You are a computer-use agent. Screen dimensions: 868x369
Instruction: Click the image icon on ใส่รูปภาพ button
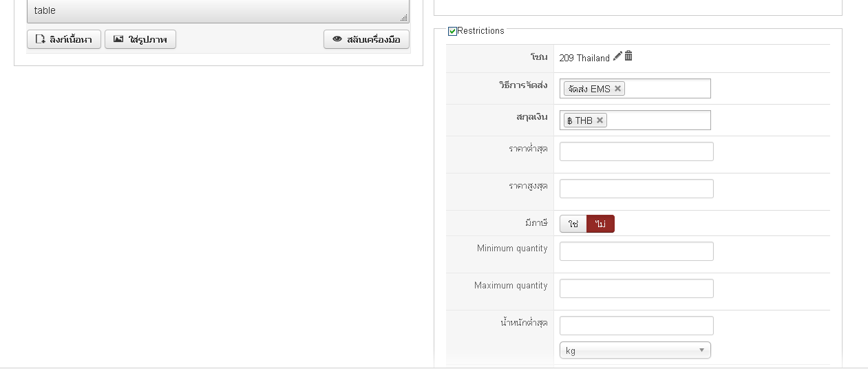[x=118, y=39]
